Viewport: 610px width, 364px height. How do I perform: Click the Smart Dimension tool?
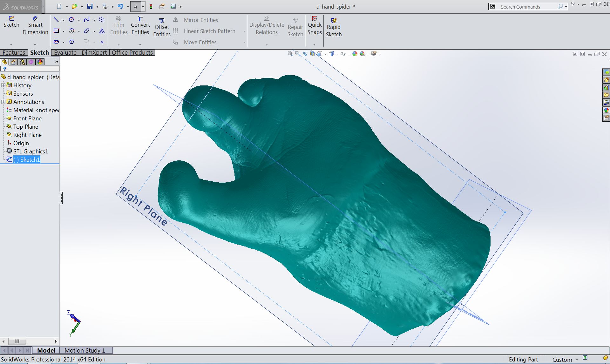tap(35, 25)
